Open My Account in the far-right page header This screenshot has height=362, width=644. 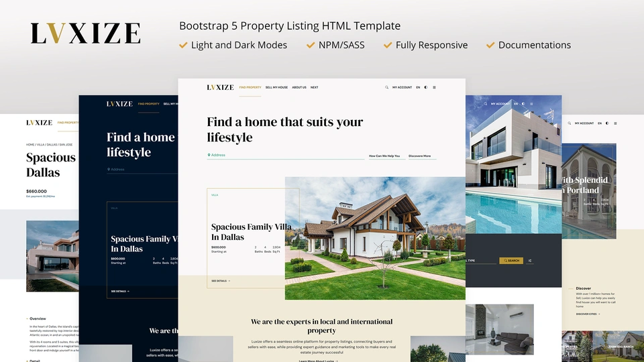coord(584,123)
